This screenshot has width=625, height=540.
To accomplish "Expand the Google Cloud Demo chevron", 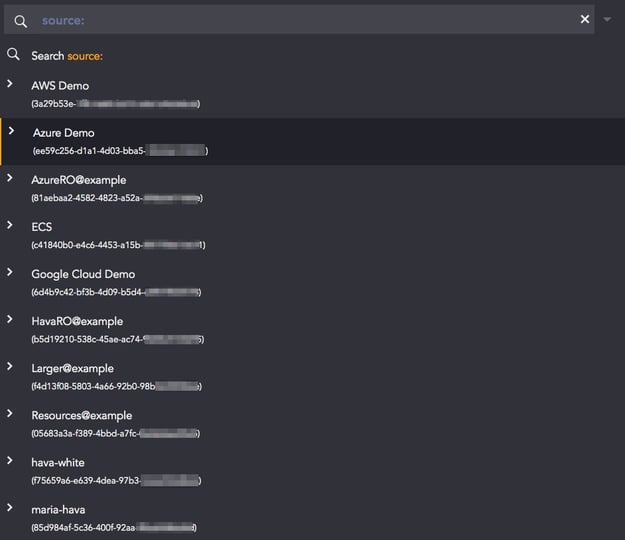I will pos(10,272).
